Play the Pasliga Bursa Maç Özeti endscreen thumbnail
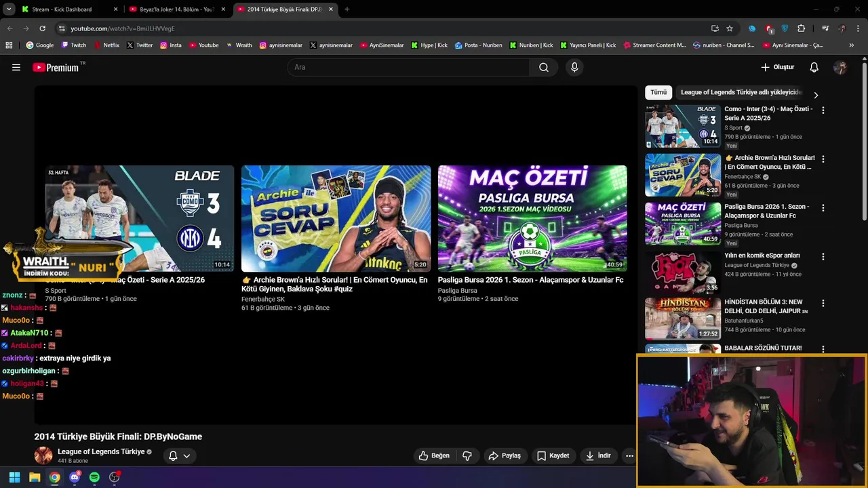This screenshot has height=488, width=868. pyautogui.click(x=532, y=218)
